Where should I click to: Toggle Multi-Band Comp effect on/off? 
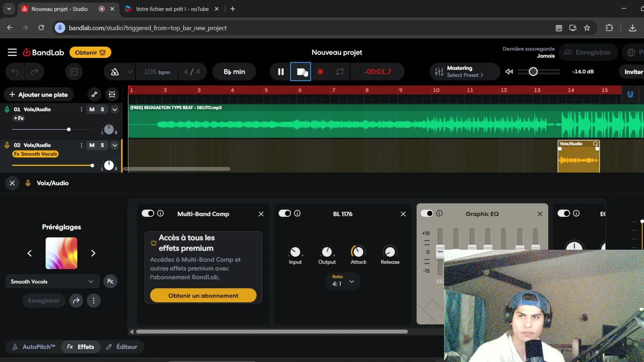pyautogui.click(x=147, y=214)
